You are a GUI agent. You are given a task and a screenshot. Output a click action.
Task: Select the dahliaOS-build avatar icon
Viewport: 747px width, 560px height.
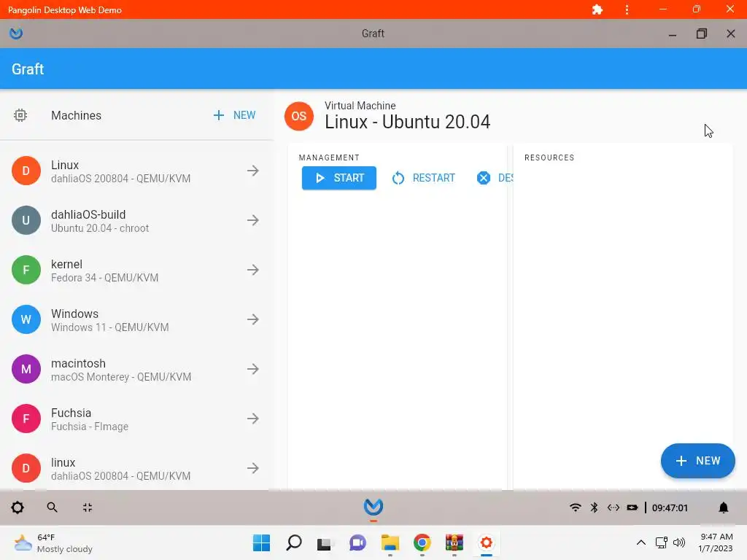[x=26, y=220]
